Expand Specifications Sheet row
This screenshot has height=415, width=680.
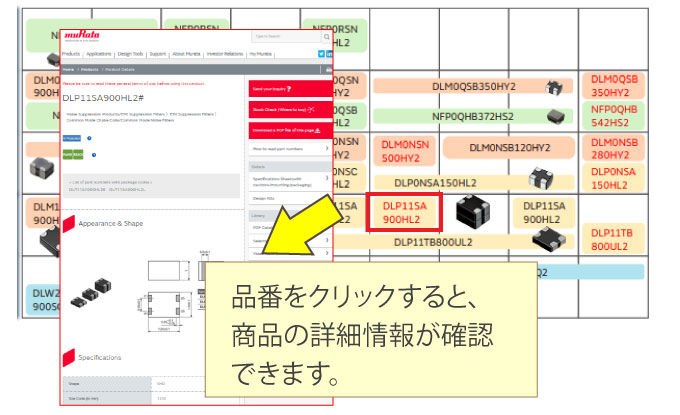(288, 182)
